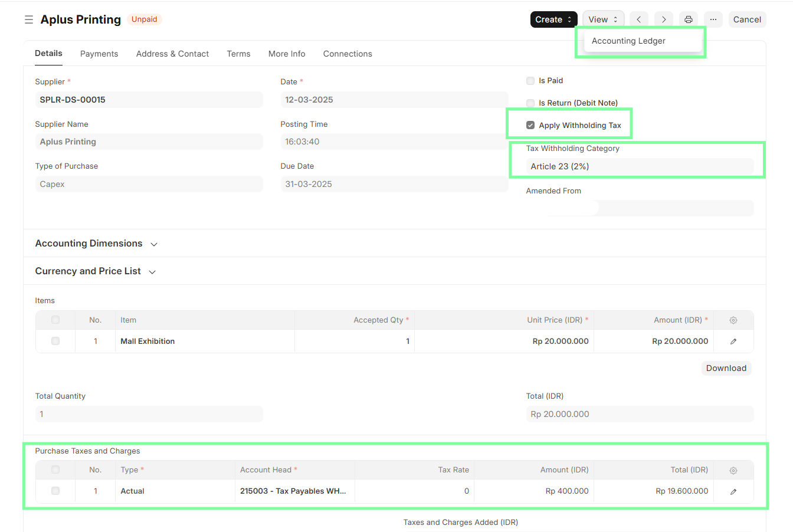Check Is Return (Debit Note)
The width and height of the screenshot is (793, 532).
pyautogui.click(x=530, y=103)
